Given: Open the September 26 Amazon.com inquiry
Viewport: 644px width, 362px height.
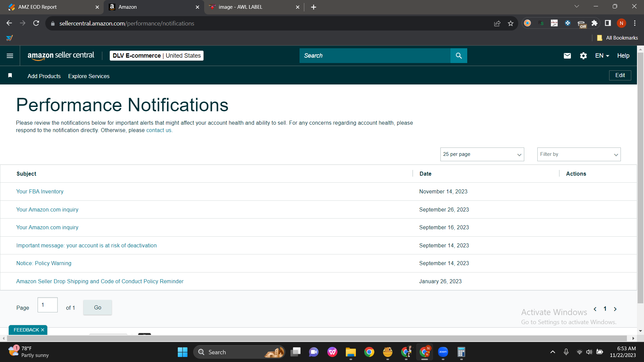Looking at the screenshot, I should pos(47,210).
